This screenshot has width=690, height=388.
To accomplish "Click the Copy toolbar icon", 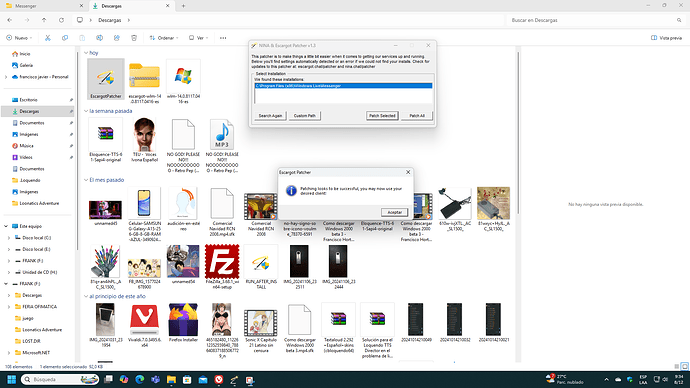I will tap(65, 38).
